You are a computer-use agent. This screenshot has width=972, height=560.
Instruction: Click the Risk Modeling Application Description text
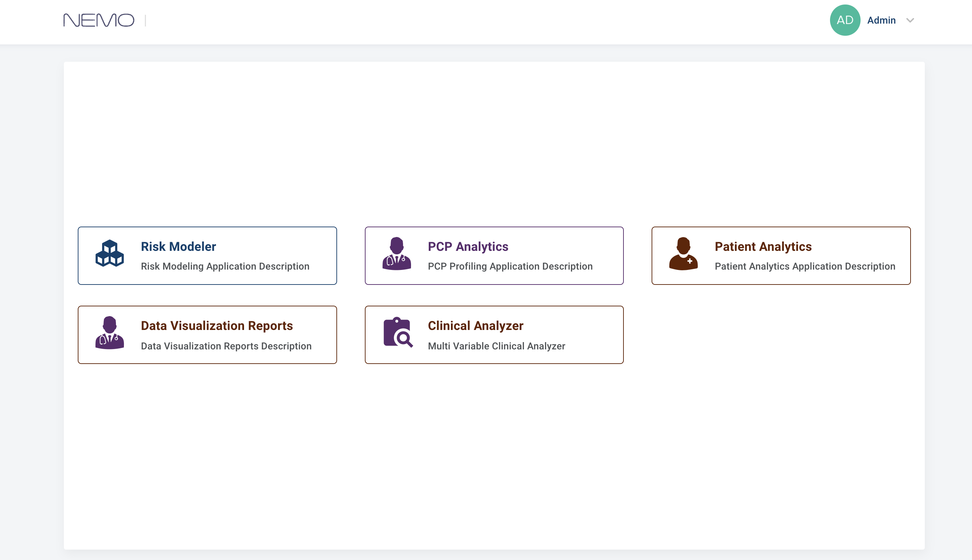pyautogui.click(x=225, y=266)
